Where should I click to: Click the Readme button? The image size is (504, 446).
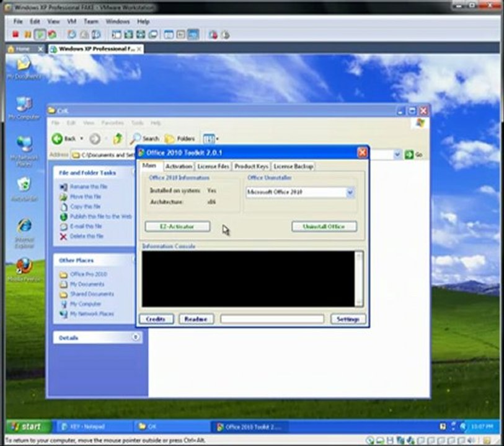coord(196,319)
